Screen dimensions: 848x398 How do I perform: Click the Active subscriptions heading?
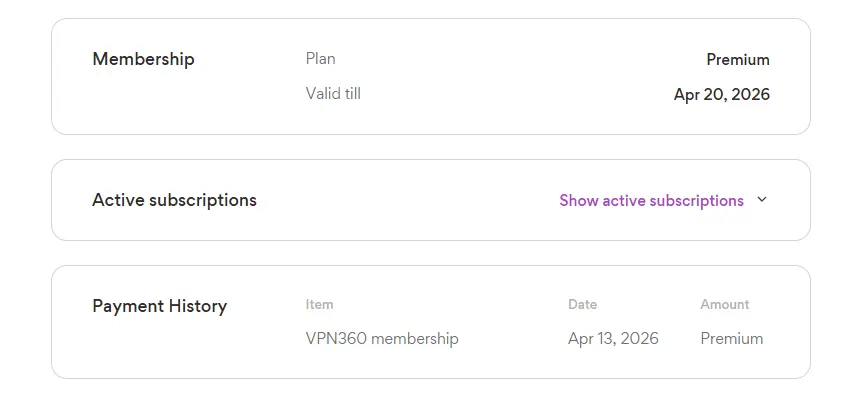pos(174,200)
